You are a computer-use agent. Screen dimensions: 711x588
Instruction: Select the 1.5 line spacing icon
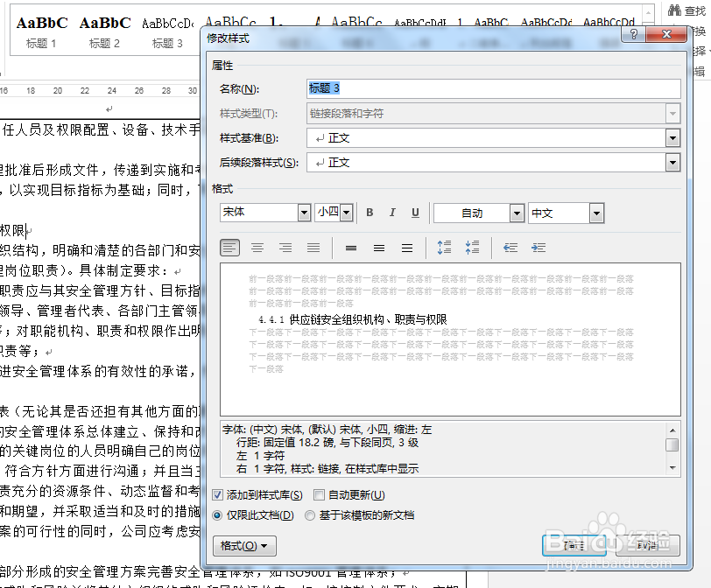378,248
